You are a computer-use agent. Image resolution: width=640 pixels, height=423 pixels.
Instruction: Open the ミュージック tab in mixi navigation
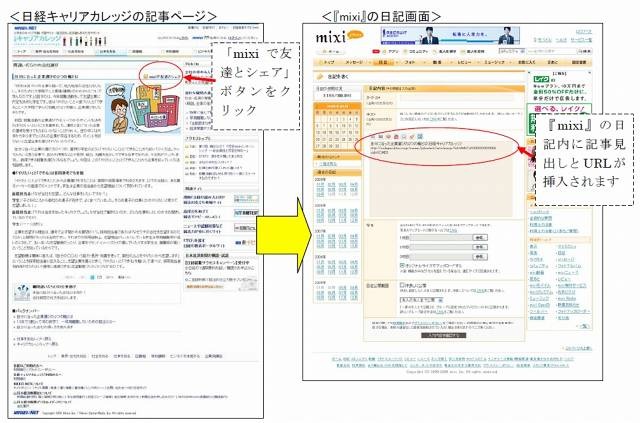[x=494, y=62]
